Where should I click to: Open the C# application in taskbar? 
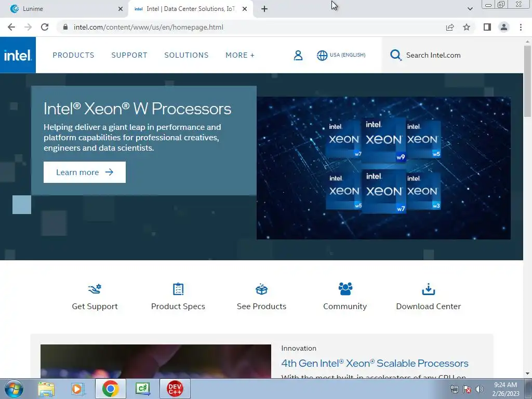click(142, 389)
